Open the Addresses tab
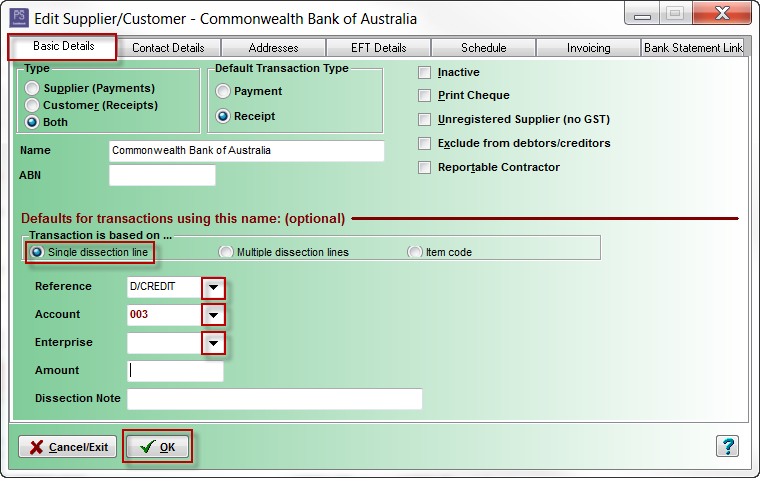Screen dimensions: 760x478 click(273, 48)
